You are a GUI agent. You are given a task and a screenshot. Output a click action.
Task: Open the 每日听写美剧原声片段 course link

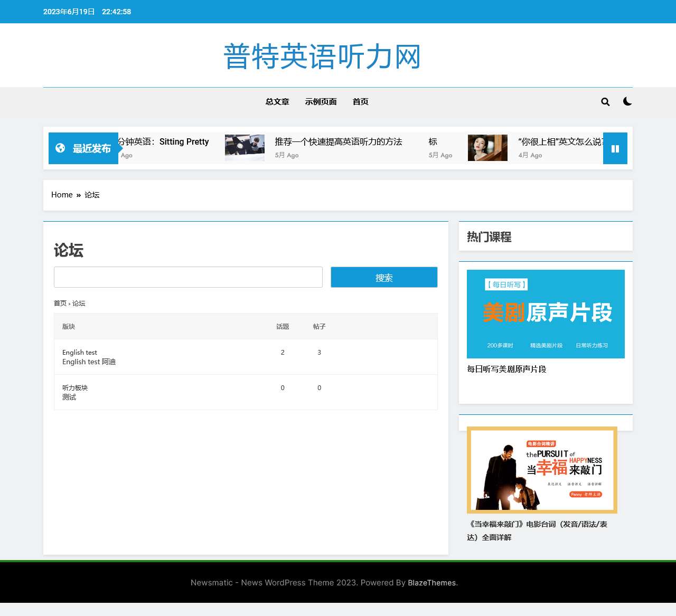[x=507, y=369]
